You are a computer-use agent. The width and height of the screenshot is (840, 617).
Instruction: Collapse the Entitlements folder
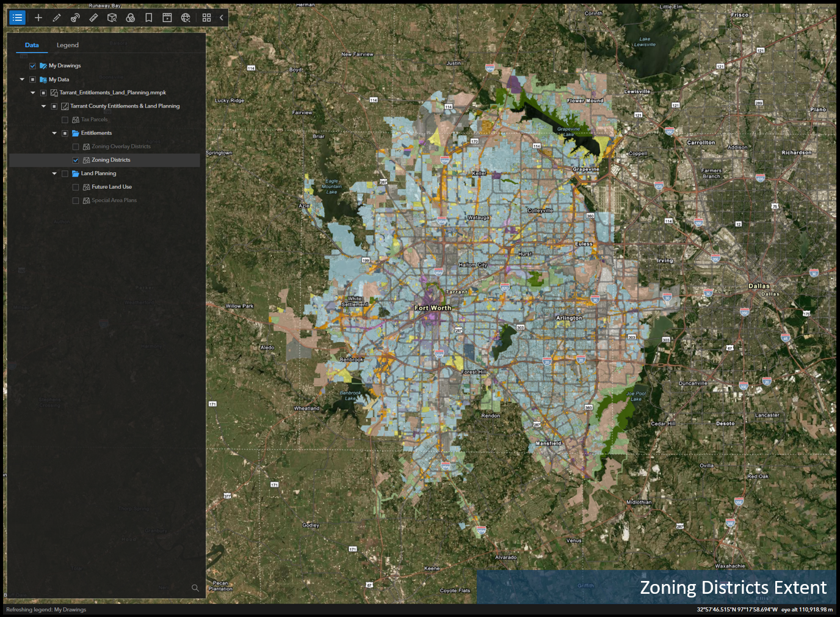pos(54,133)
